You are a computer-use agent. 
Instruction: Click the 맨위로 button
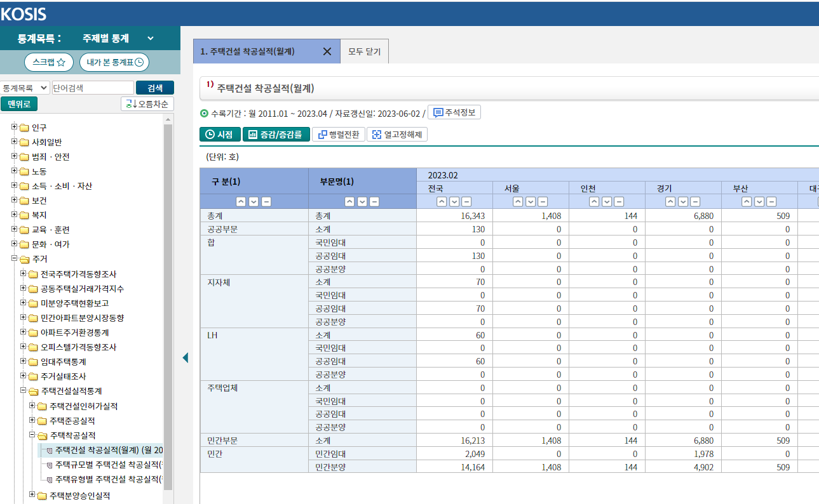tap(19, 103)
